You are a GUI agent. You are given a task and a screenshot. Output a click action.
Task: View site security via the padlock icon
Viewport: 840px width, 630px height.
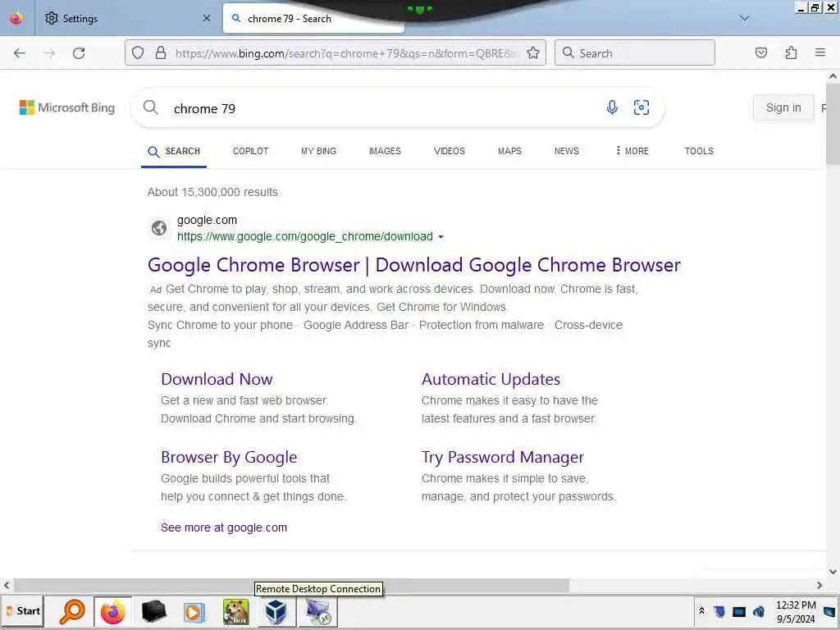pos(160,53)
